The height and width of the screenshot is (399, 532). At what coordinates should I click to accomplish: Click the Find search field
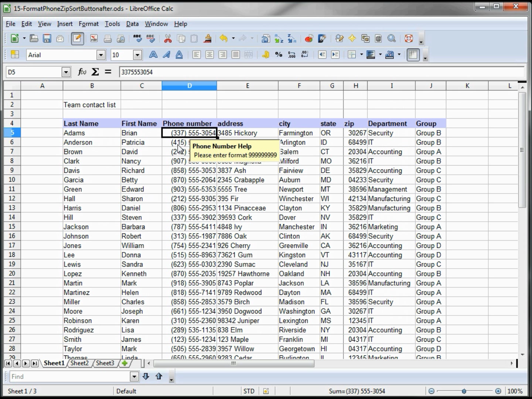click(69, 376)
